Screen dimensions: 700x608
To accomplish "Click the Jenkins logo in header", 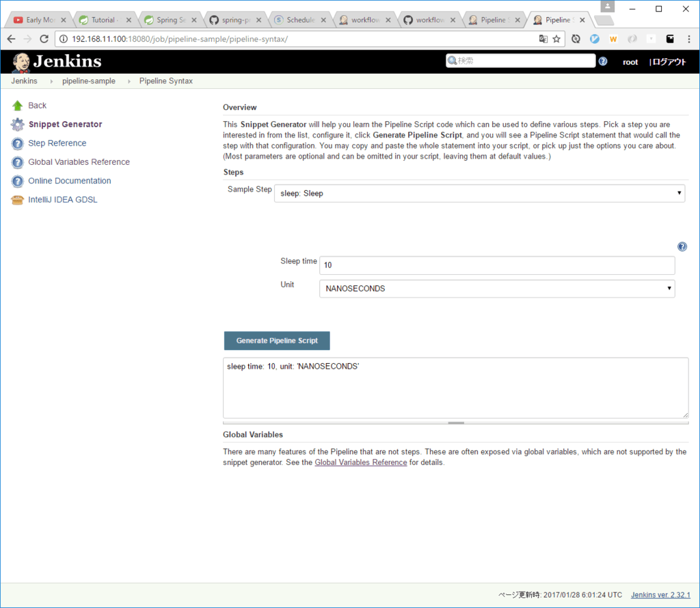I will tap(57, 62).
